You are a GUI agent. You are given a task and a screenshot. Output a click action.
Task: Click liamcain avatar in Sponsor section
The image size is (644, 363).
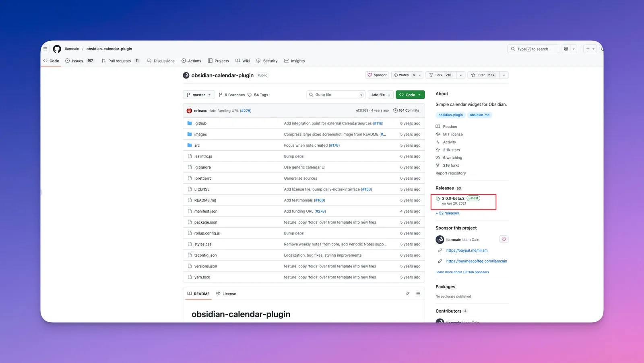pyautogui.click(x=440, y=240)
